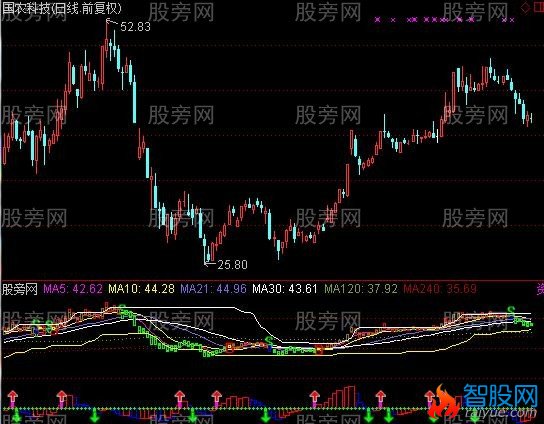Click the MA21: 44.96 indicator label
Image resolution: width=544 pixels, height=424 pixels.
[x=213, y=289]
